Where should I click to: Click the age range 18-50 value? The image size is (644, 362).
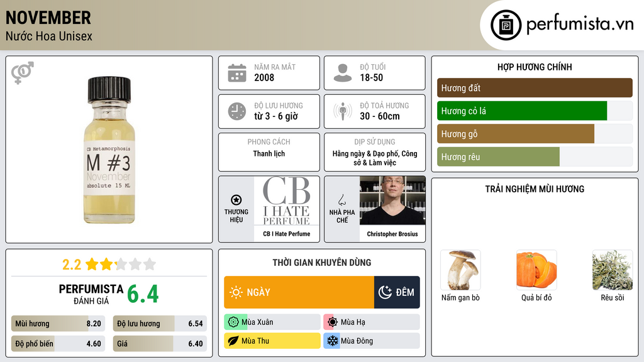pyautogui.click(x=371, y=77)
